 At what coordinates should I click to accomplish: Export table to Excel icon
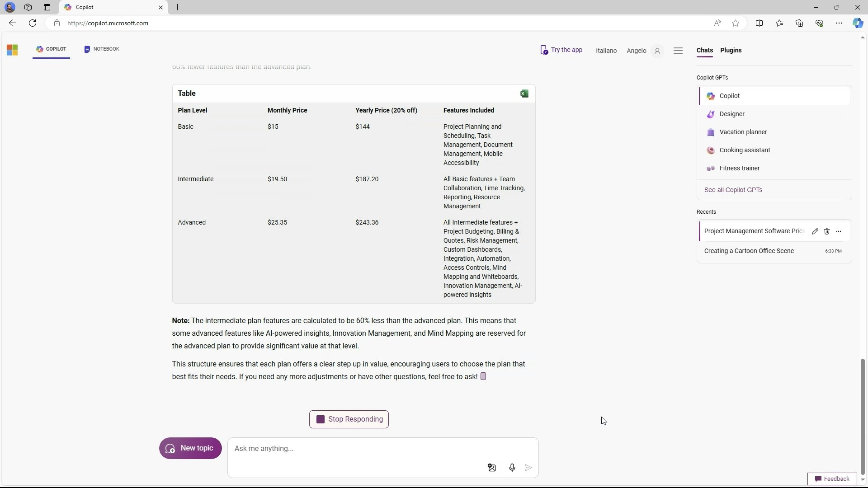click(524, 94)
